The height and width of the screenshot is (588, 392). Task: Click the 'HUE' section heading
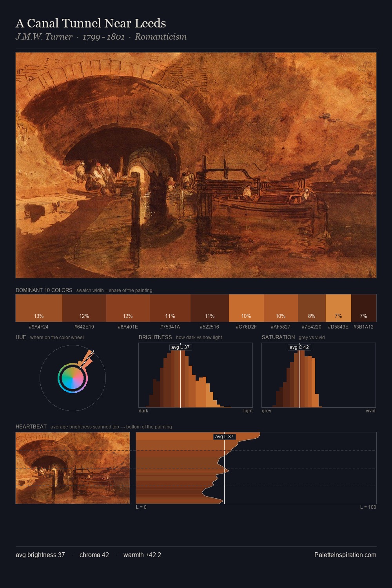(x=21, y=338)
